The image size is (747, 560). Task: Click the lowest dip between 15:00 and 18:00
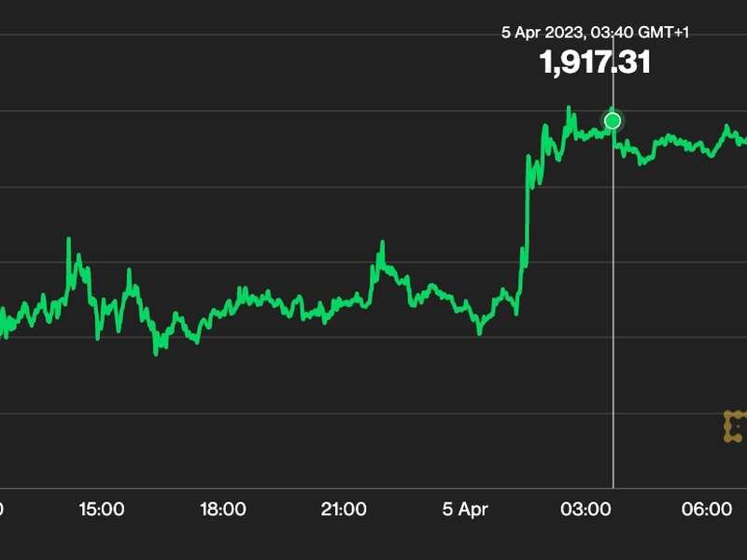click(x=156, y=352)
